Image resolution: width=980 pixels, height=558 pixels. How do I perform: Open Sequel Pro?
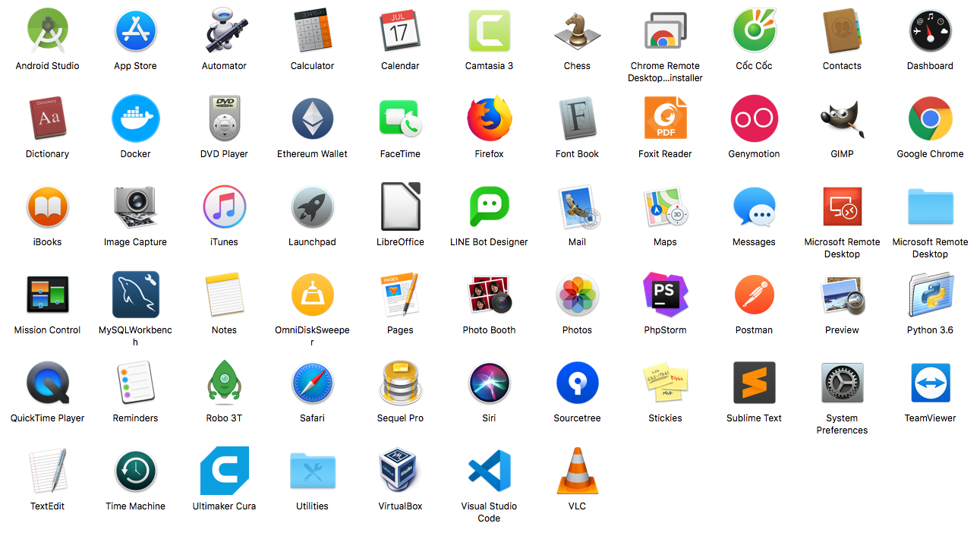tap(400, 383)
